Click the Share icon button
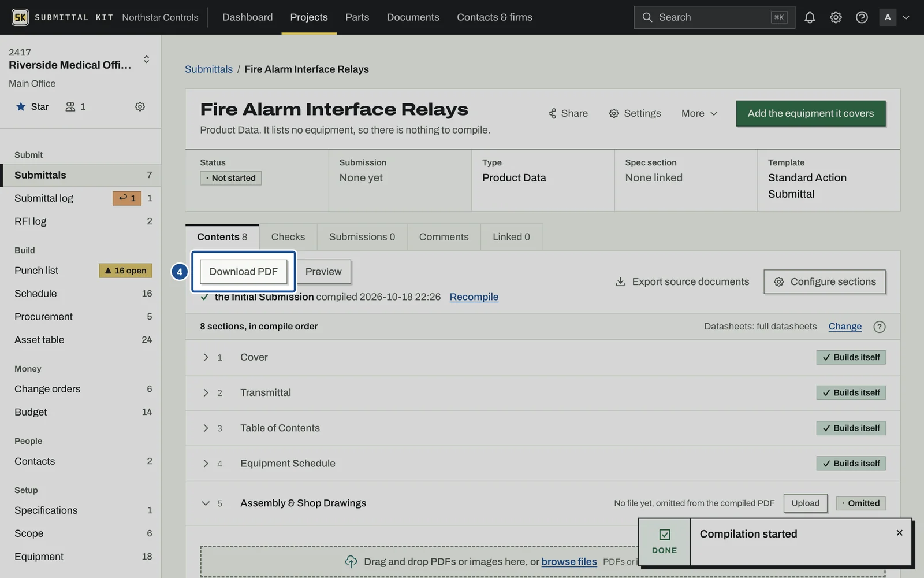Screen dimensions: 924x578 568,113
